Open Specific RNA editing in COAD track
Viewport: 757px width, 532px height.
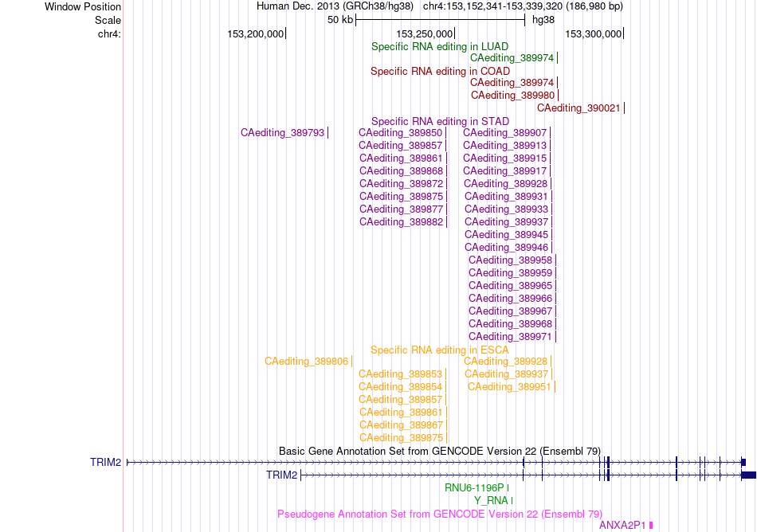pos(441,72)
